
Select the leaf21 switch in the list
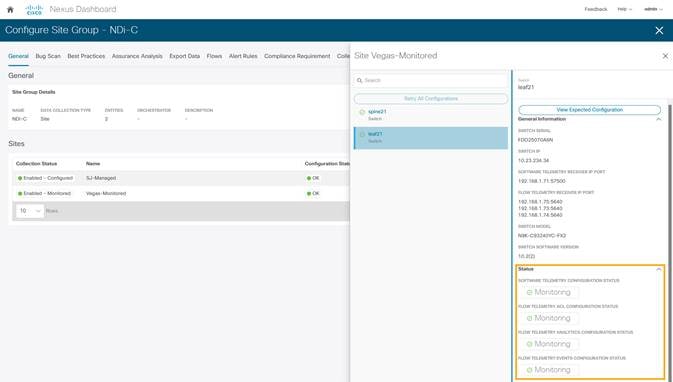tap(431, 138)
